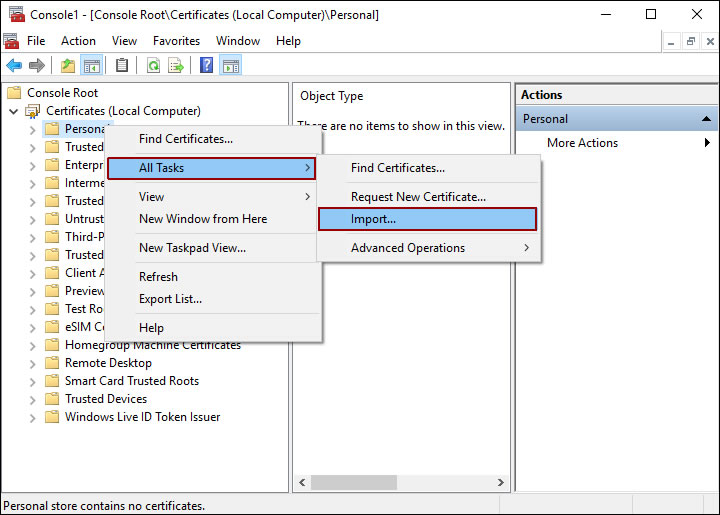The image size is (720, 515).
Task: Expand the Smart Card Trusted Roots folder
Action: [x=32, y=381]
